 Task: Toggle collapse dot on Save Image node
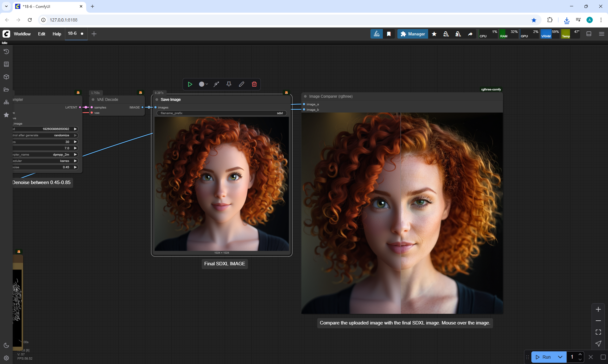pos(157,100)
